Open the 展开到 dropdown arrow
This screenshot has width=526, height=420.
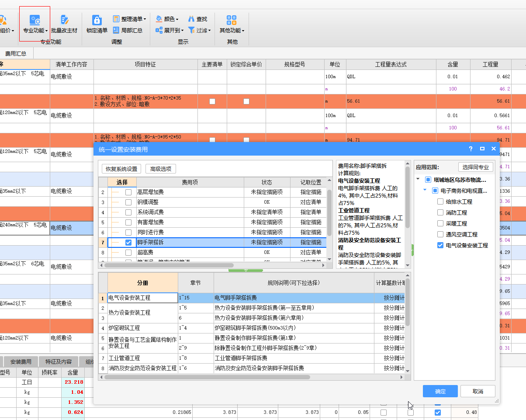coord(182,31)
